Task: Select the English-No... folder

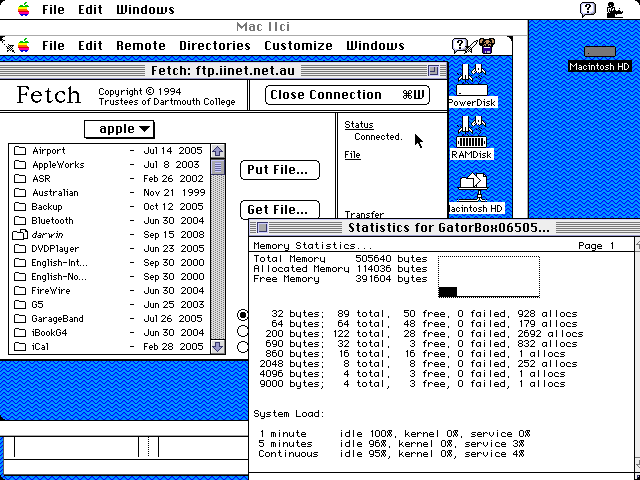Action: (109, 277)
